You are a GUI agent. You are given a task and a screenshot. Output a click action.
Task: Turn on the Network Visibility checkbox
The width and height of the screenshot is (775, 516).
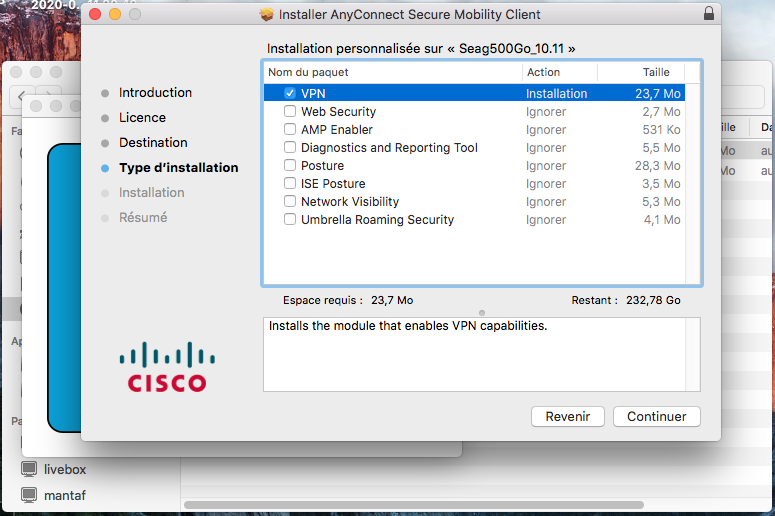pyautogui.click(x=290, y=202)
